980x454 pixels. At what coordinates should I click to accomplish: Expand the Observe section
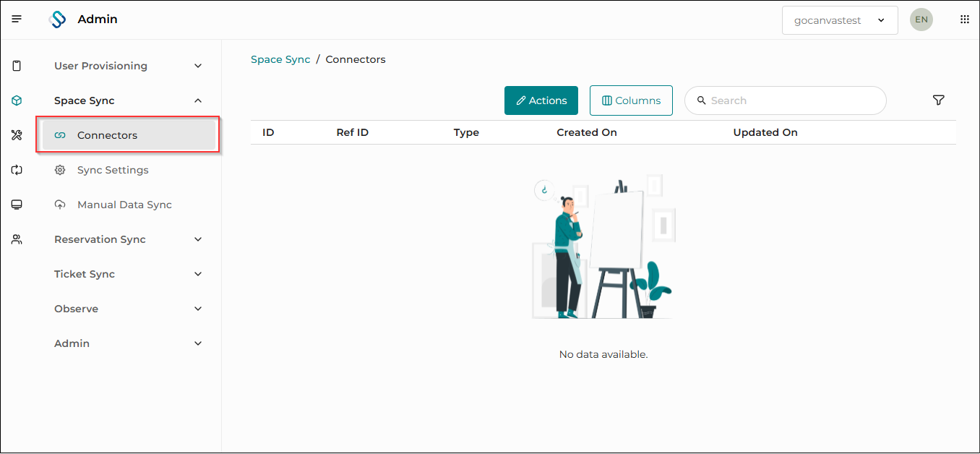click(x=129, y=309)
